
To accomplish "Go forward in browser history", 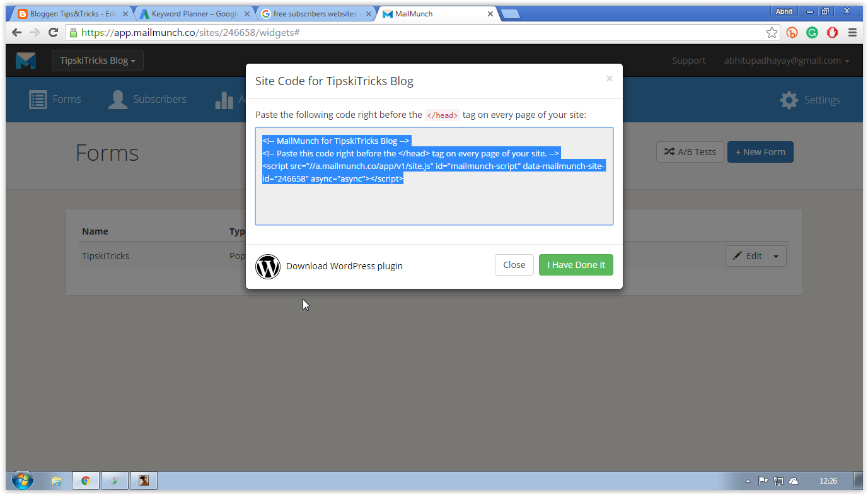I will (35, 32).
